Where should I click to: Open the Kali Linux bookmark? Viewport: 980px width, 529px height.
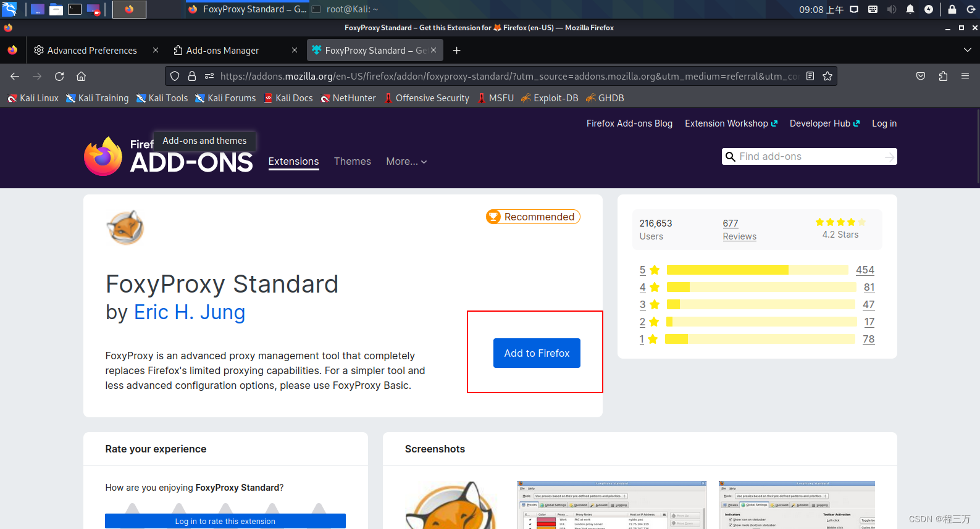(33, 98)
